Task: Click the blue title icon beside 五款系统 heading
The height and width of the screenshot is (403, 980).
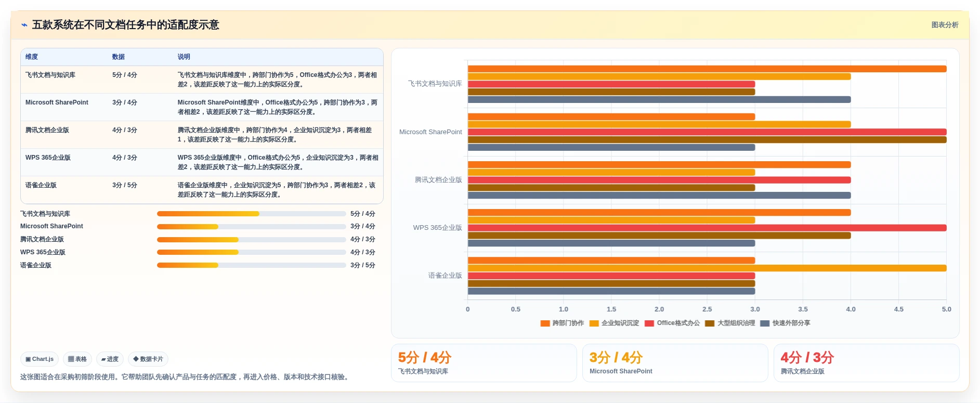Action: pyautogui.click(x=24, y=25)
